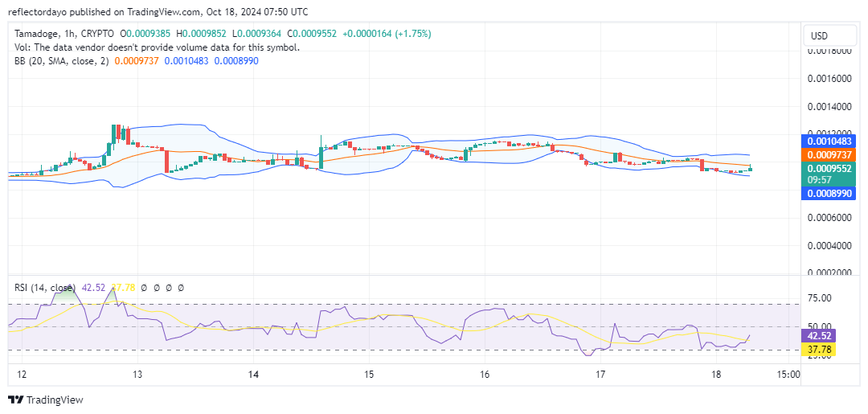Click the 0.0004000 price scale tick
Screen dimensions: 868x414
(828, 245)
